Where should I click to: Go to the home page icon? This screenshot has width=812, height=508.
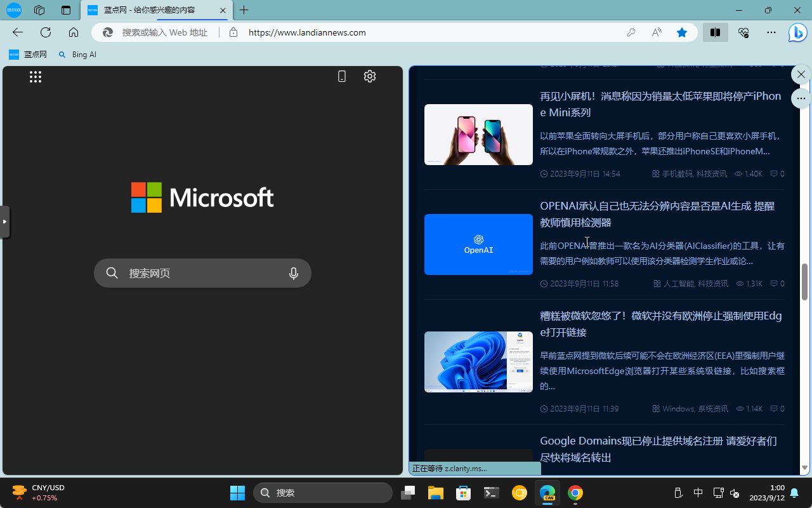[74, 32]
